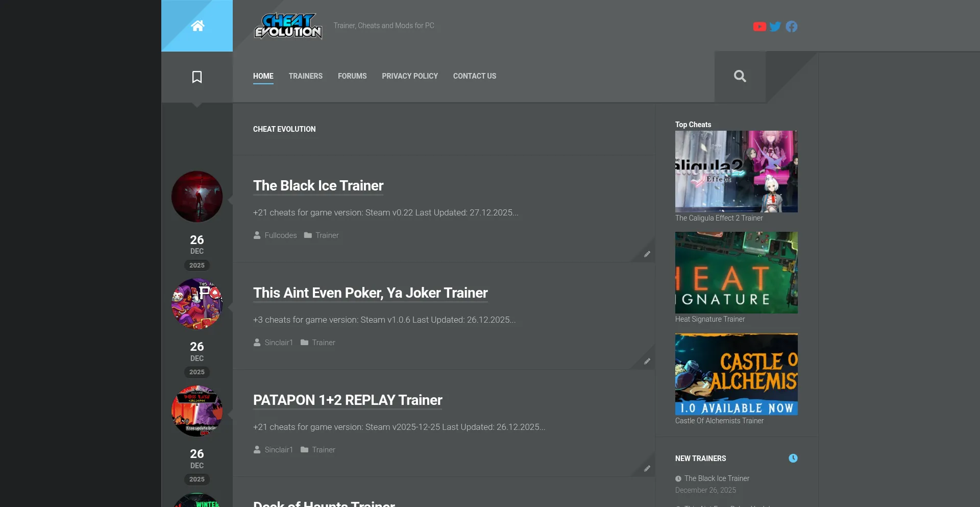Open The Caligula Effect 2 thumbnail

coord(736,172)
